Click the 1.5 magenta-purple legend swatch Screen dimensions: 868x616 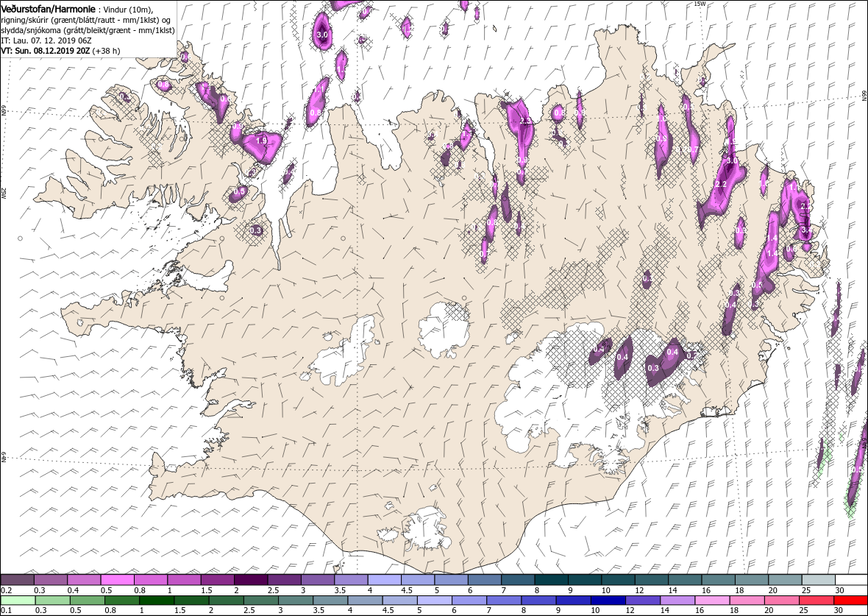click(x=218, y=580)
